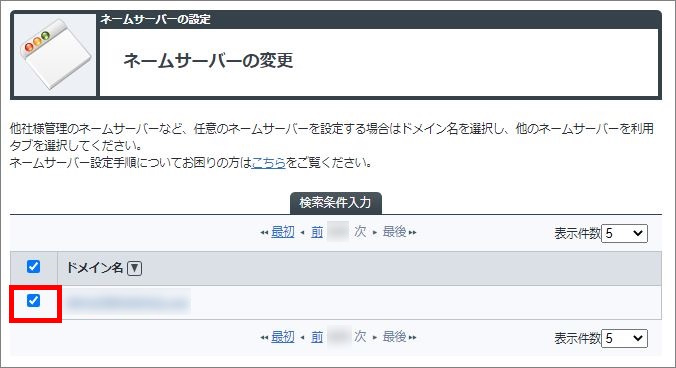Screen dimensions: 676x368
Task: Toggle the select-all checkbox in table header
Action: click(x=33, y=266)
